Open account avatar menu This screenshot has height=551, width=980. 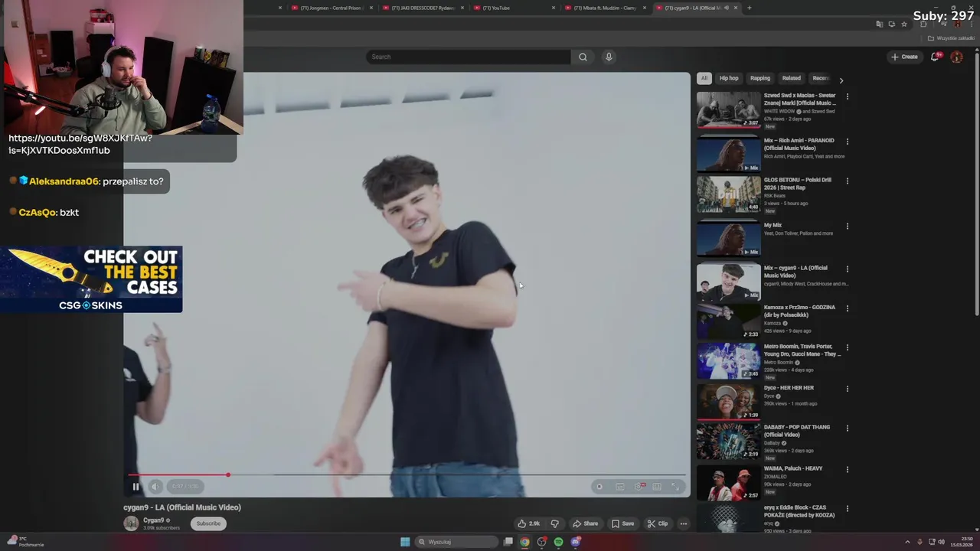point(956,57)
